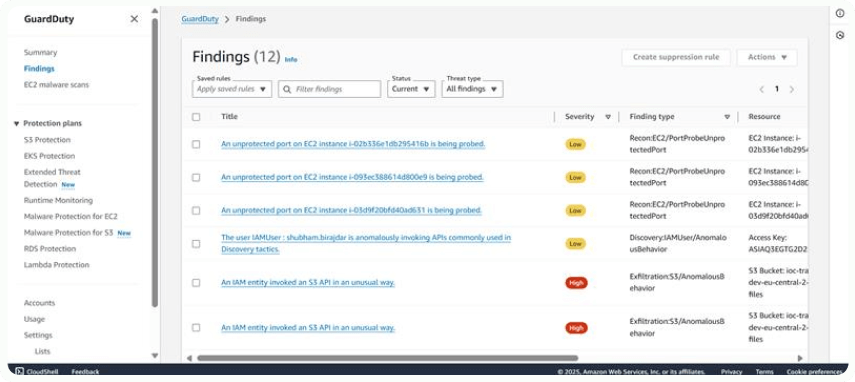Open Summary in the sidebar

[x=40, y=53]
